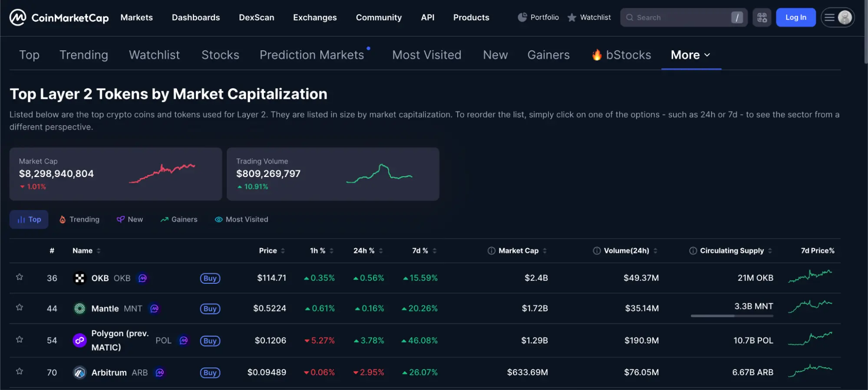Select the Top filter chip

(29, 220)
